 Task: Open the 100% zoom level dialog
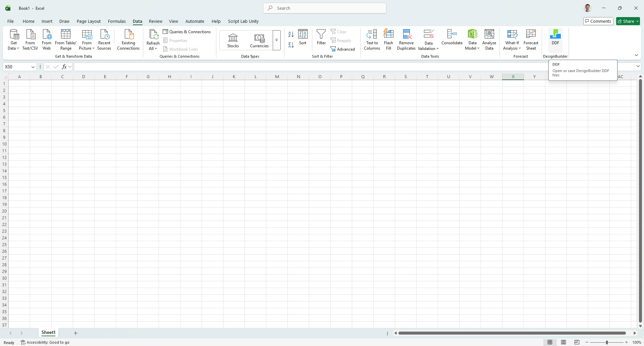(637, 342)
